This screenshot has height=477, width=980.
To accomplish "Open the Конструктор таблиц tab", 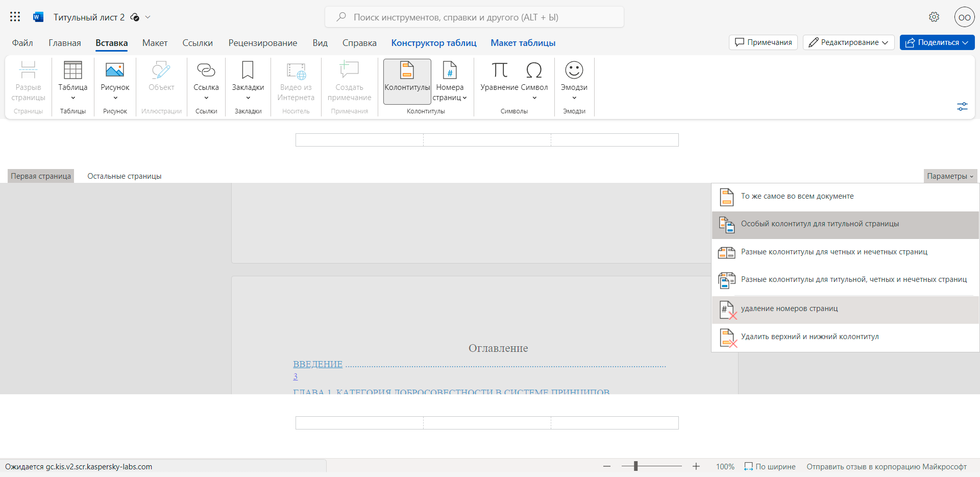I will click(x=434, y=43).
